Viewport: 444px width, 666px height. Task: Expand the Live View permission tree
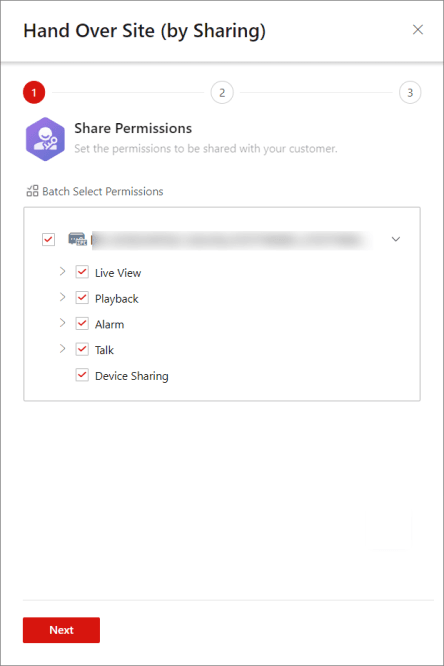62,271
